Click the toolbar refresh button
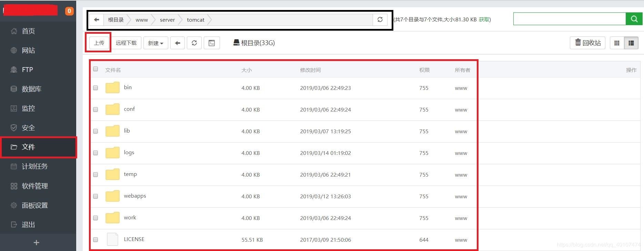The image size is (644, 251). (194, 43)
